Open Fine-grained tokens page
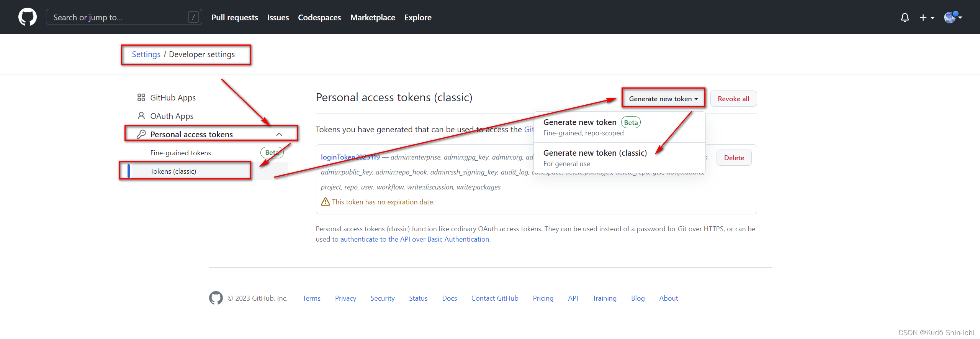 [180, 153]
